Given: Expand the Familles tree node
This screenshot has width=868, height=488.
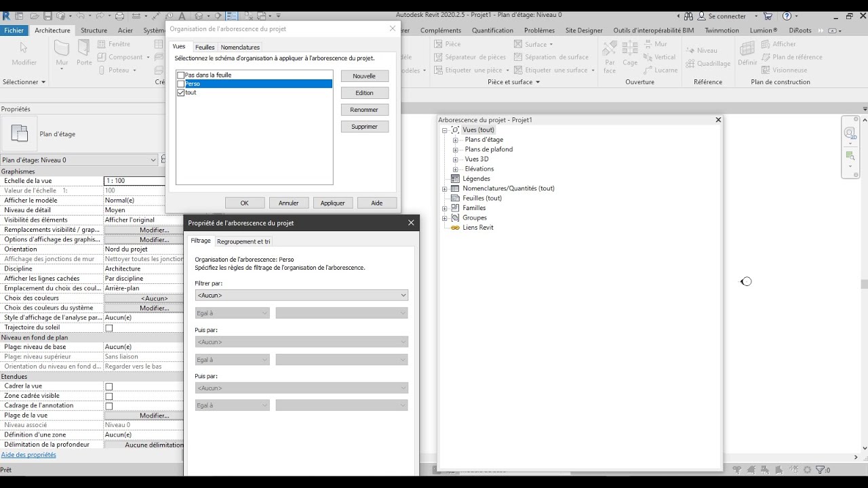Looking at the screenshot, I should [445, 208].
